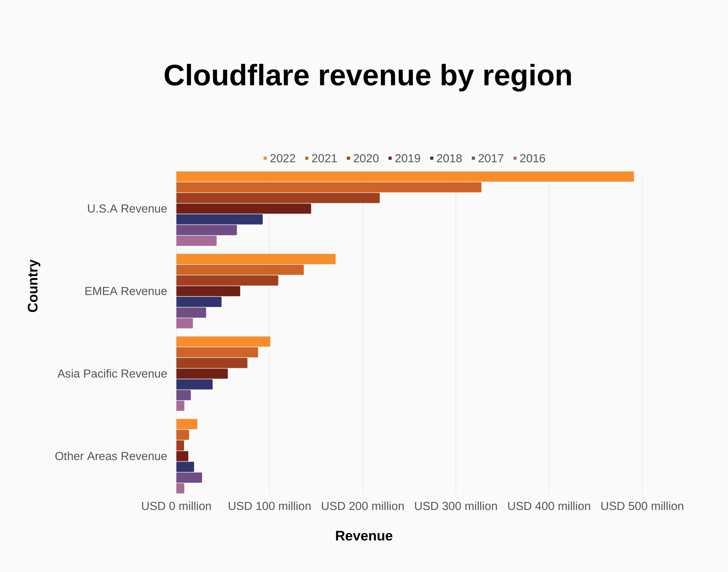Click the Asia Pacific Revenue label

[112, 374]
